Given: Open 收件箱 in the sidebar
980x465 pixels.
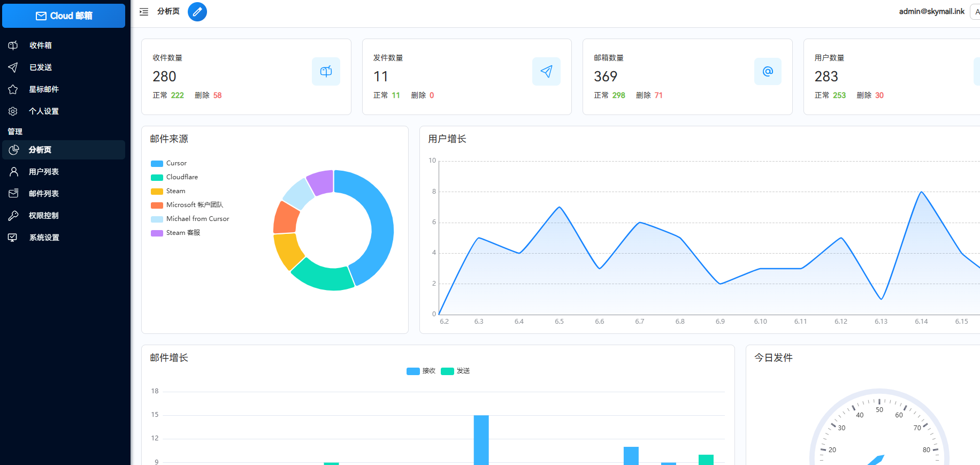Looking at the screenshot, I should click(x=41, y=45).
